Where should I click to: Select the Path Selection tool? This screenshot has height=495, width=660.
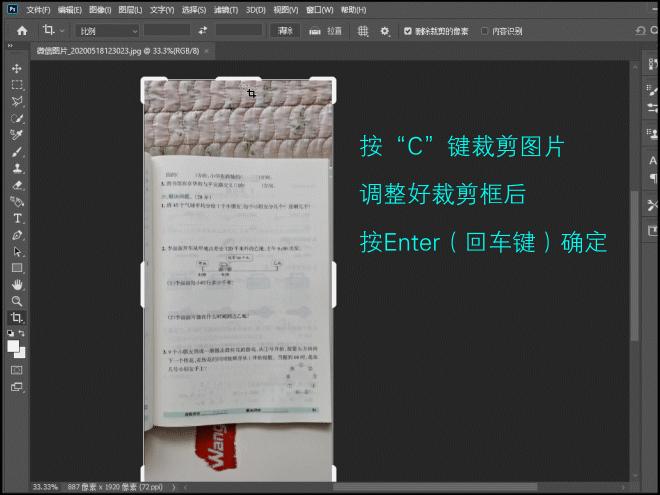pos(17,252)
